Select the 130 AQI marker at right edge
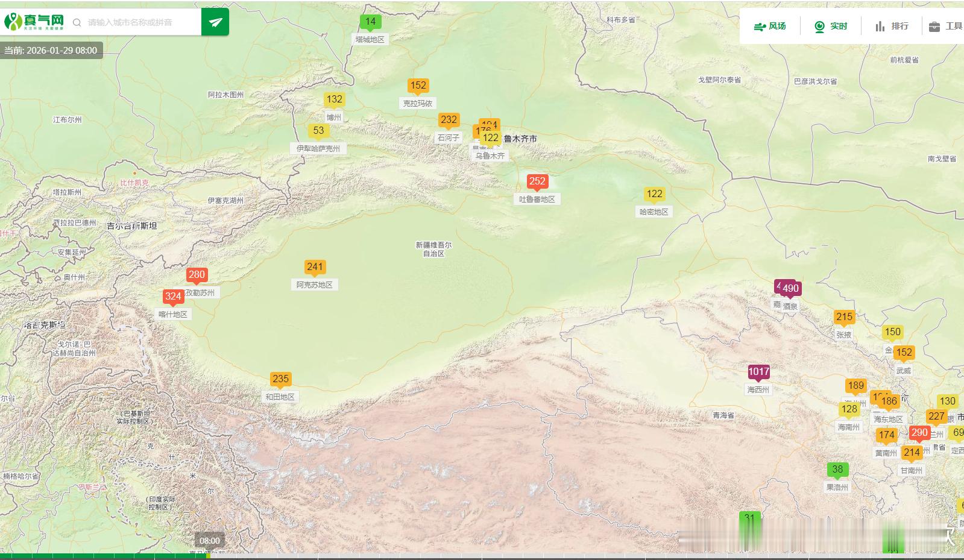964x560 pixels. (947, 401)
